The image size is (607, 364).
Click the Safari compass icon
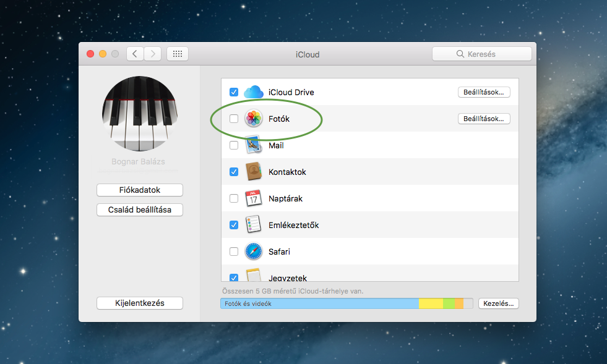(x=254, y=252)
